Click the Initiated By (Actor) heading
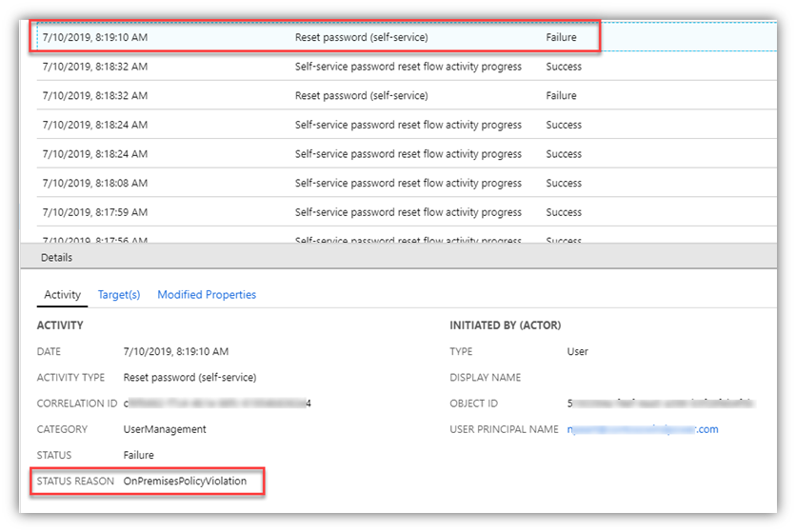The image size is (796, 532). tap(505, 325)
